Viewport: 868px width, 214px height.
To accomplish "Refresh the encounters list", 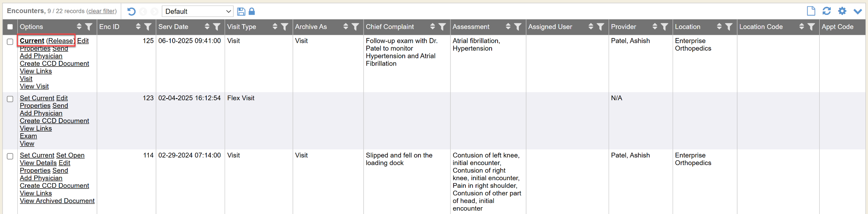I will pyautogui.click(x=826, y=11).
